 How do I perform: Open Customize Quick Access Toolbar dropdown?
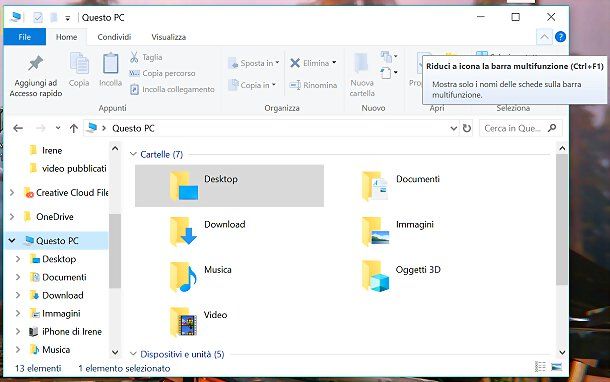pos(68,18)
